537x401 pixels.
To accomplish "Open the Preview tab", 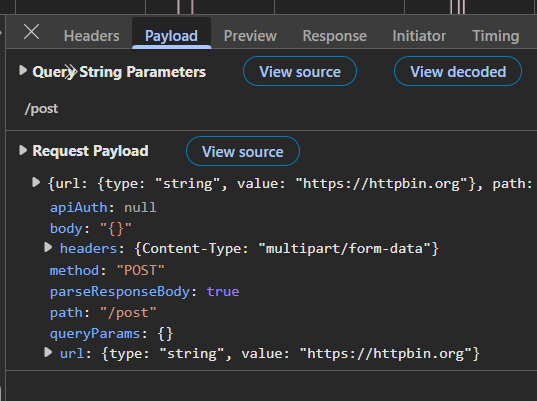I will click(250, 36).
